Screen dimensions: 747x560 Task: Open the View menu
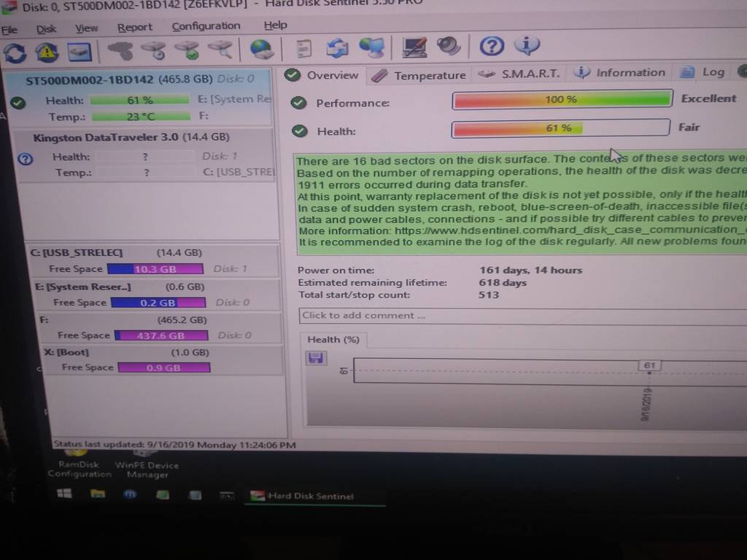pos(86,28)
